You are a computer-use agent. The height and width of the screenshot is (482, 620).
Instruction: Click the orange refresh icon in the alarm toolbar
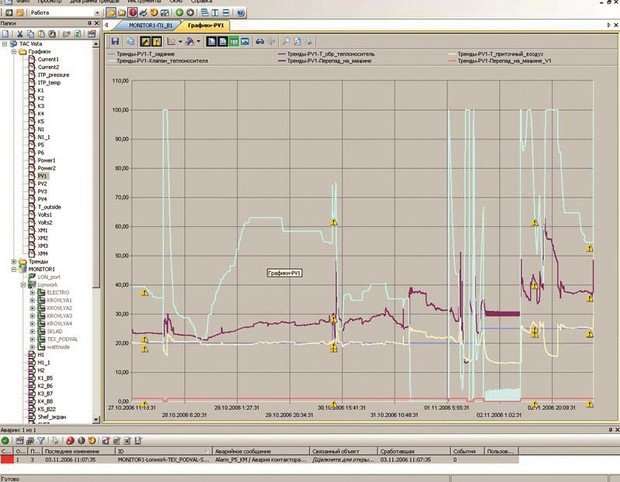point(92,440)
